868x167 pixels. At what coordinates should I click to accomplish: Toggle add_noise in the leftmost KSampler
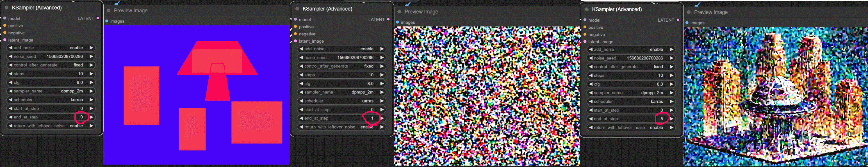coord(51,48)
